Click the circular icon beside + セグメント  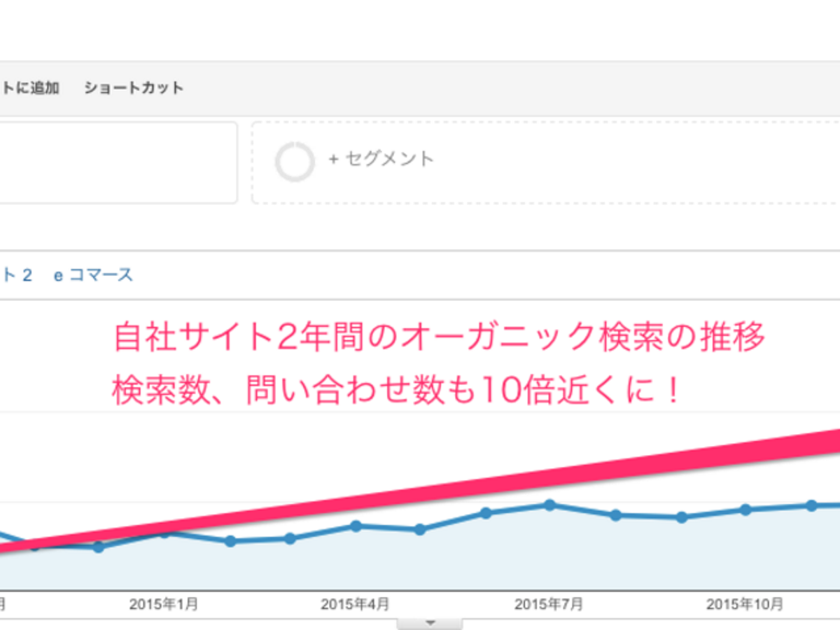click(294, 162)
